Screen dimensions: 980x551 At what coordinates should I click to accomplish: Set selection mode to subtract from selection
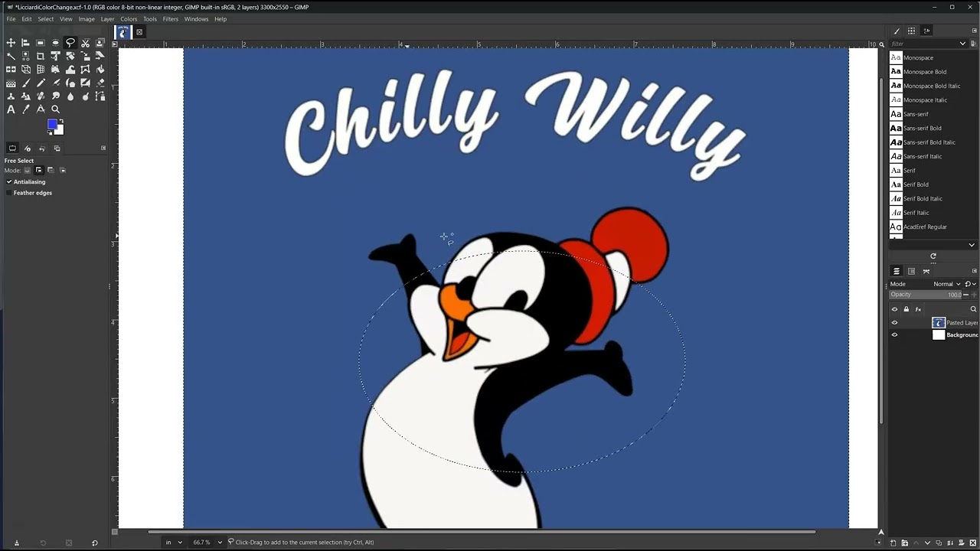coord(51,170)
